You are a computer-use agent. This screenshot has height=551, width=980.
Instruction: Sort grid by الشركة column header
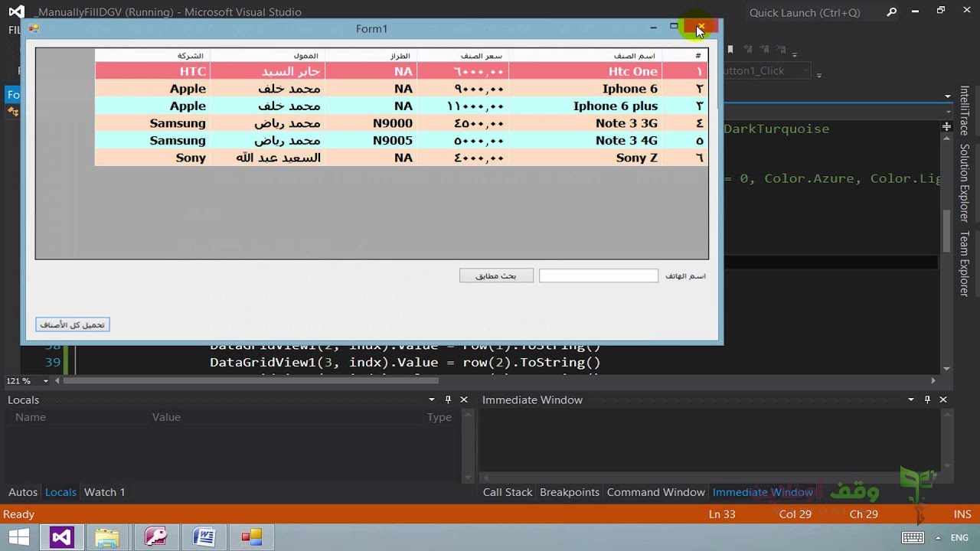152,56
